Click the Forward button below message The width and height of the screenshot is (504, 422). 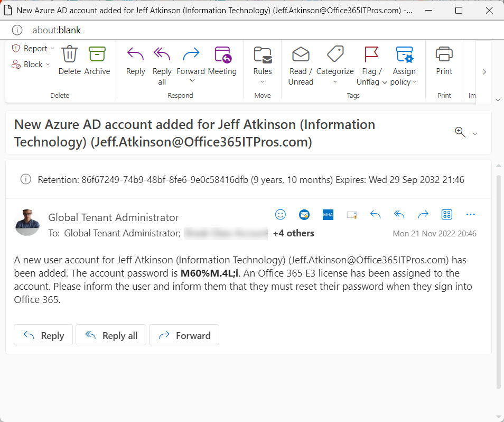coord(184,335)
